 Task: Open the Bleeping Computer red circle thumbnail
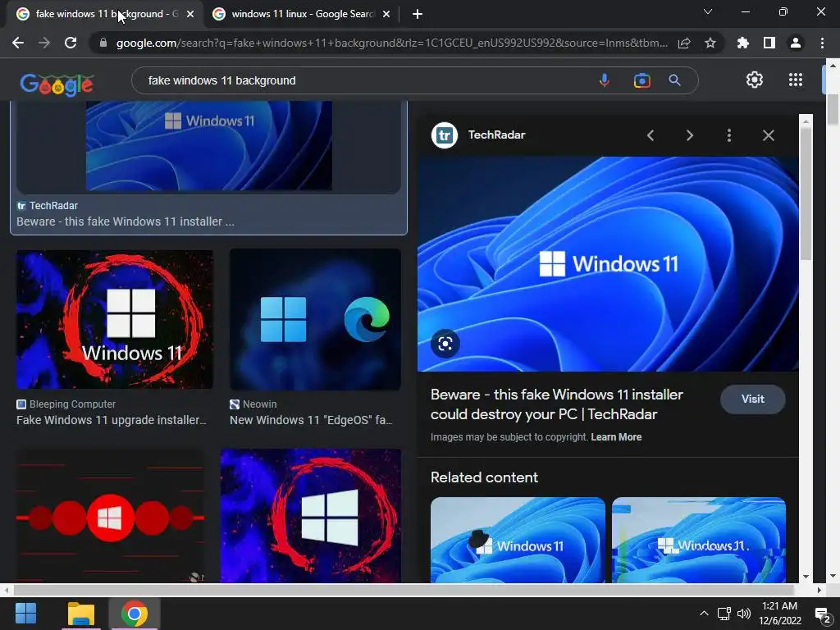coord(114,319)
